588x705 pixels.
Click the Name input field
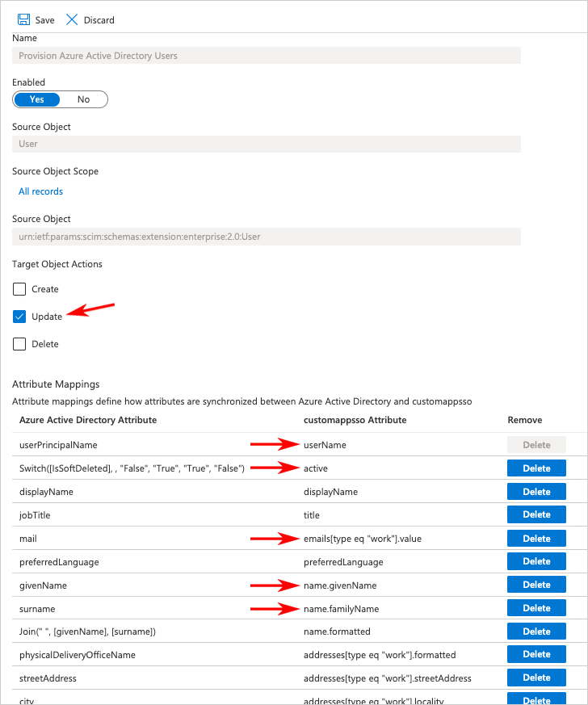267,56
